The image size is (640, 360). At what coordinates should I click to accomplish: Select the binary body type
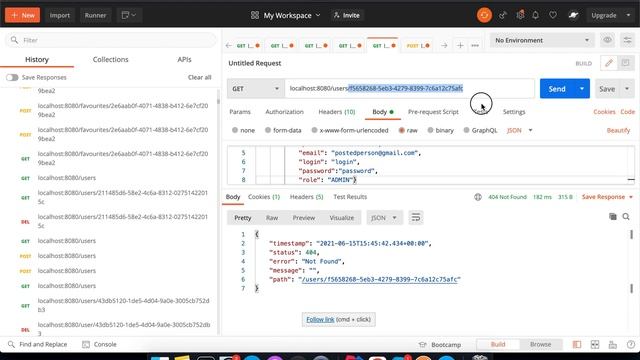point(440,130)
